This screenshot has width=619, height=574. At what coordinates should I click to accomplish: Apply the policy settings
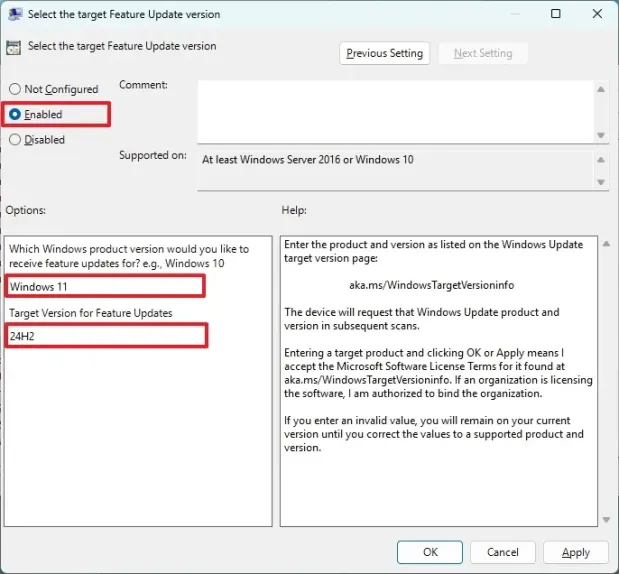[x=576, y=552]
